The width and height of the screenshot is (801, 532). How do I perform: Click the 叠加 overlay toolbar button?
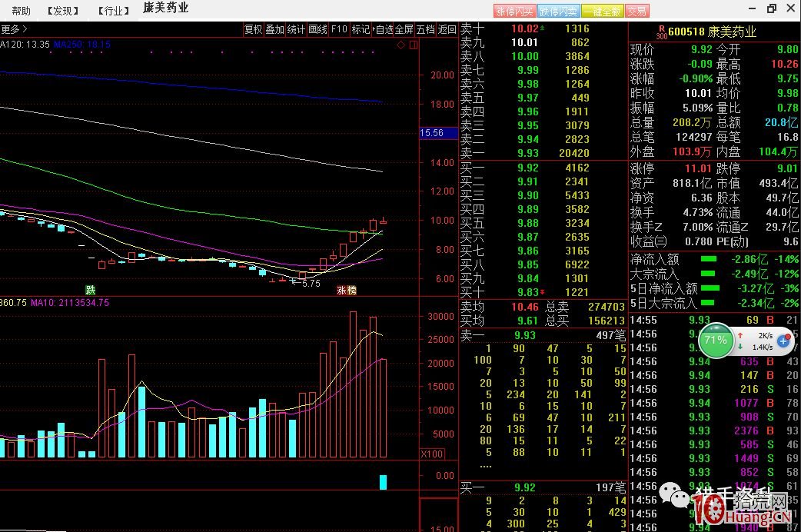pyautogui.click(x=274, y=29)
